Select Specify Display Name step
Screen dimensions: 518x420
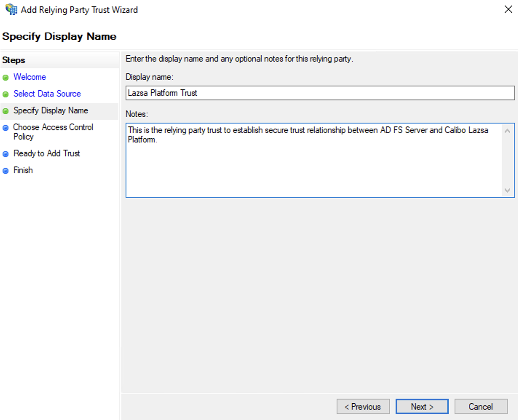[x=51, y=110]
